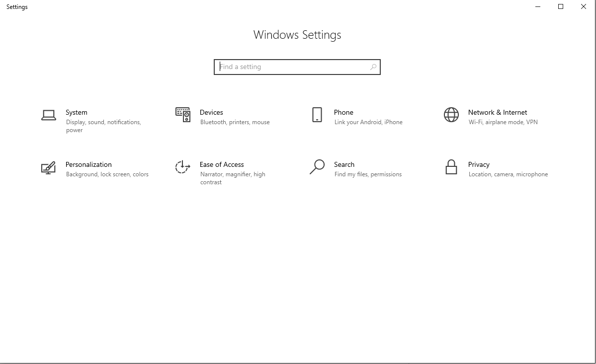This screenshot has width=596, height=364.
Task: Open the Privacy padlock icon
Action: (451, 167)
